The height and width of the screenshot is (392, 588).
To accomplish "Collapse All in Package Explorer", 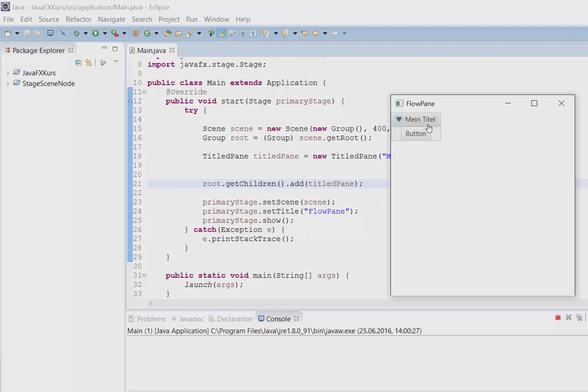I will [x=78, y=62].
